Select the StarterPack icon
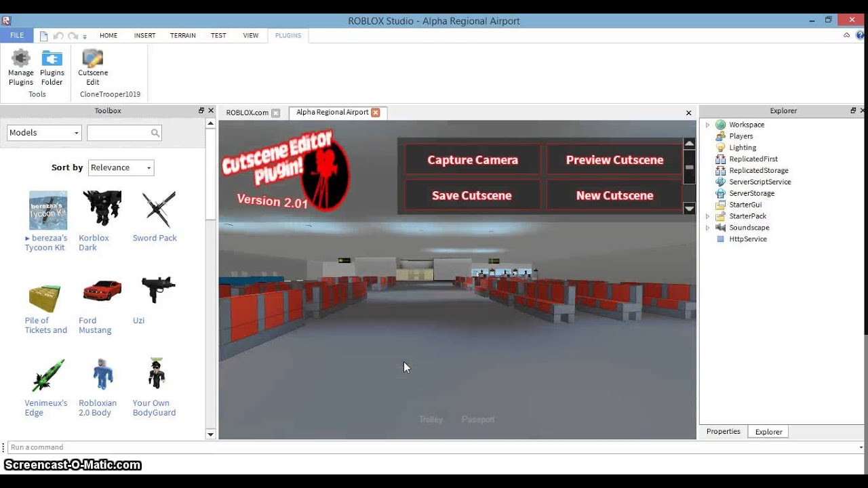 (x=721, y=216)
